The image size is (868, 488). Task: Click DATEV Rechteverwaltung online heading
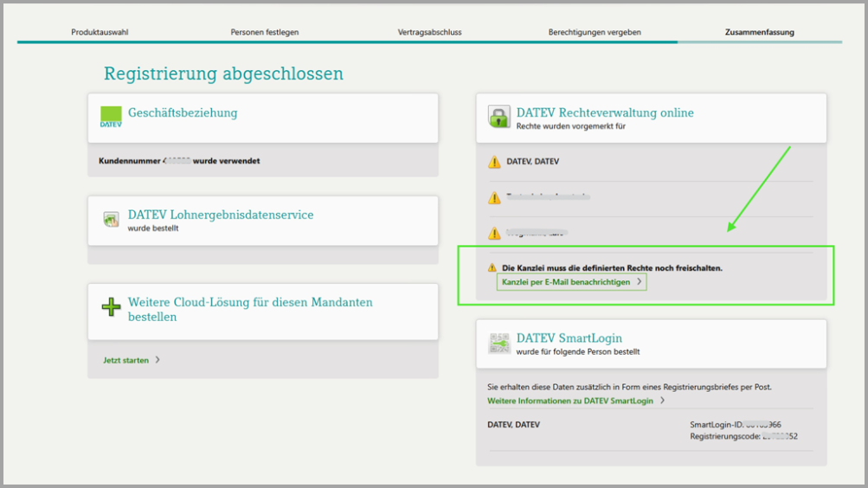605,112
